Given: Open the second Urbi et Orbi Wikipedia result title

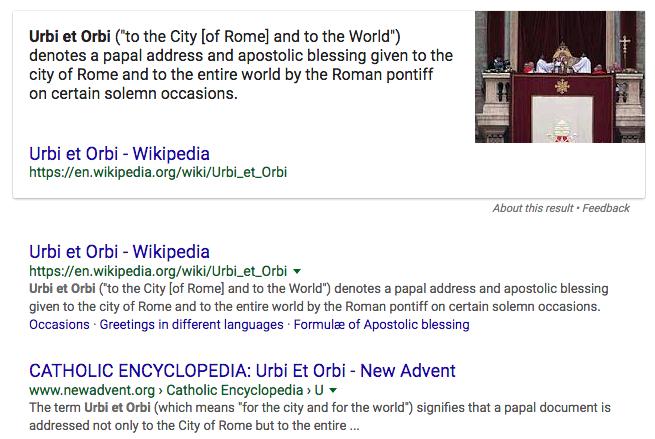Looking at the screenshot, I should tap(119, 252).
